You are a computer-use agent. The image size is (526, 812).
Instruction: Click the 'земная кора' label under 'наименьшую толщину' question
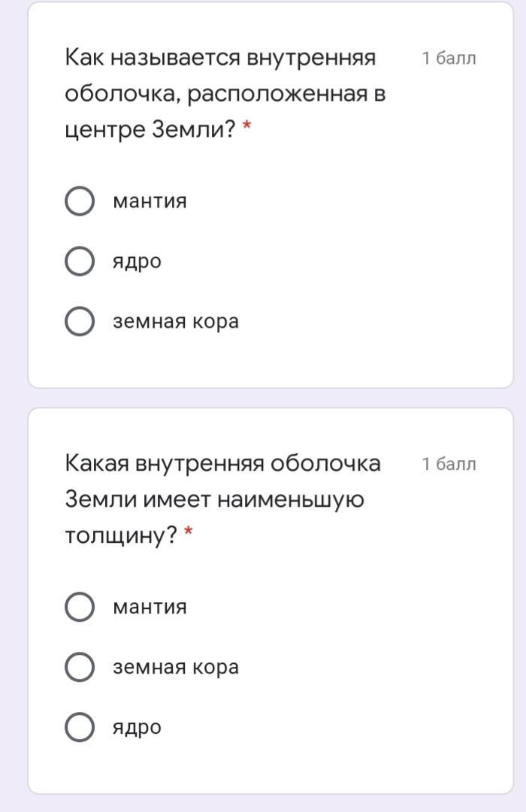coord(176,668)
